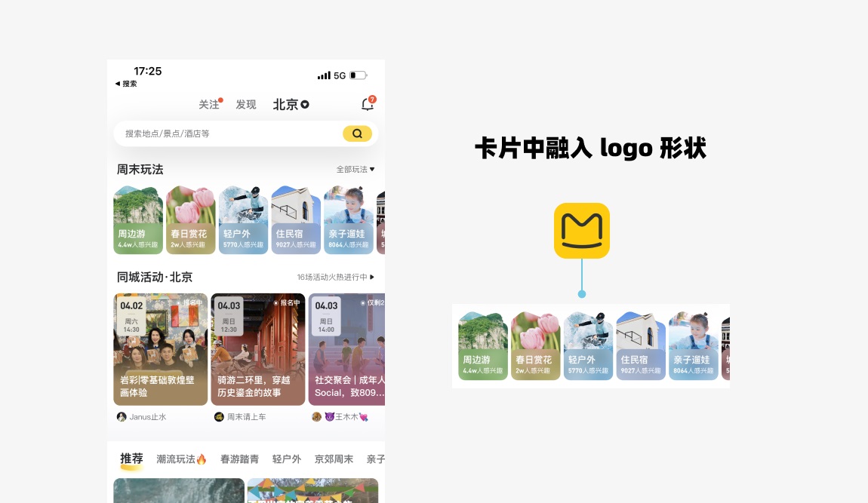
Task: Open the 亲子遛娃 card in phone screen
Action: (348, 220)
